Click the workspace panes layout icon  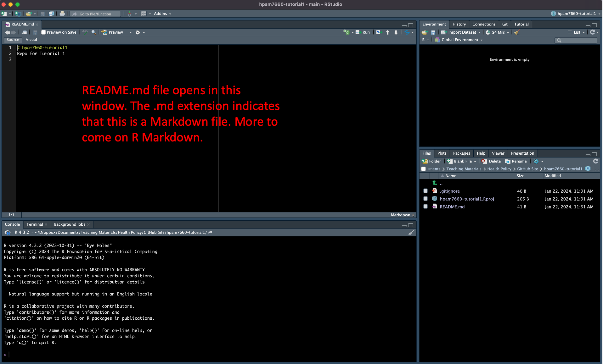click(144, 14)
